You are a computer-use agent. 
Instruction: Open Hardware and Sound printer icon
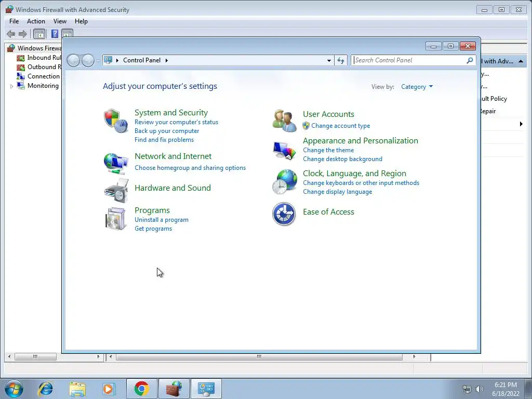click(116, 190)
